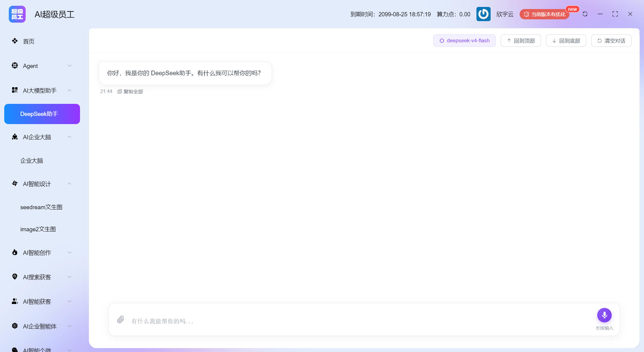Click the 长按输入 label
644x352 pixels.
pos(604,328)
